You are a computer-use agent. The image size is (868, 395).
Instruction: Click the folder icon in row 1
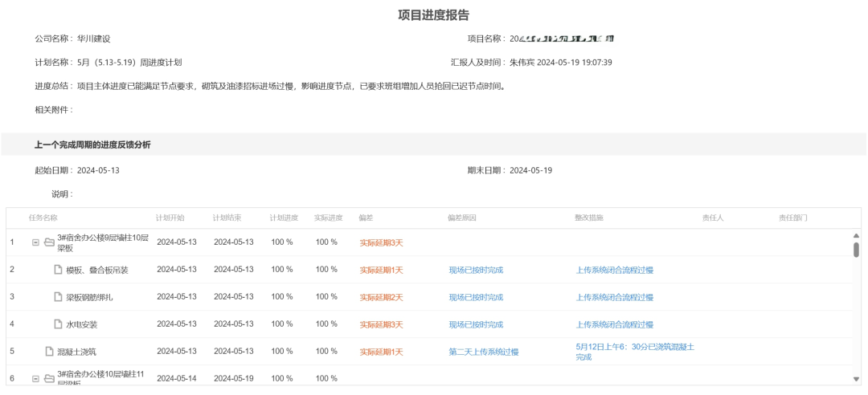(49, 242)
